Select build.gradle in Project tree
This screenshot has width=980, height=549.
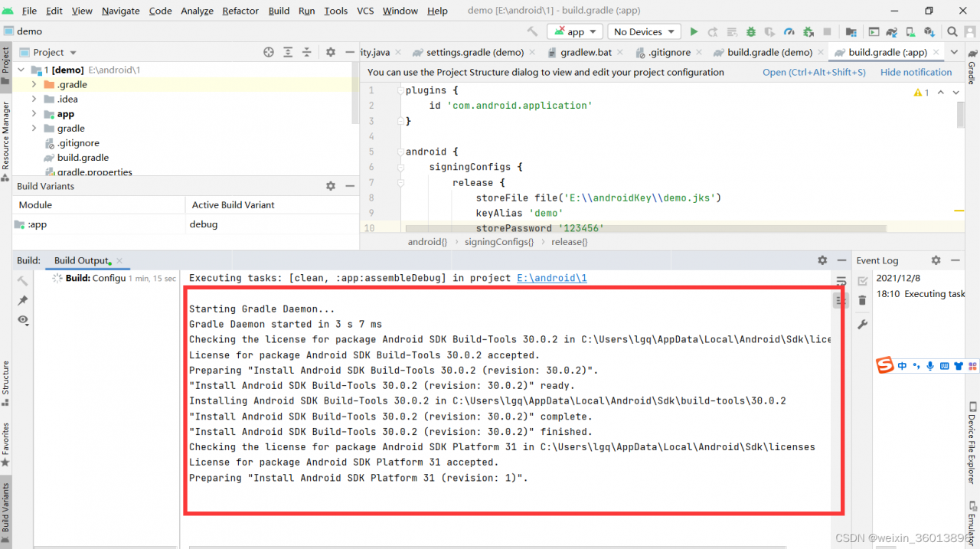click(83, 157)
